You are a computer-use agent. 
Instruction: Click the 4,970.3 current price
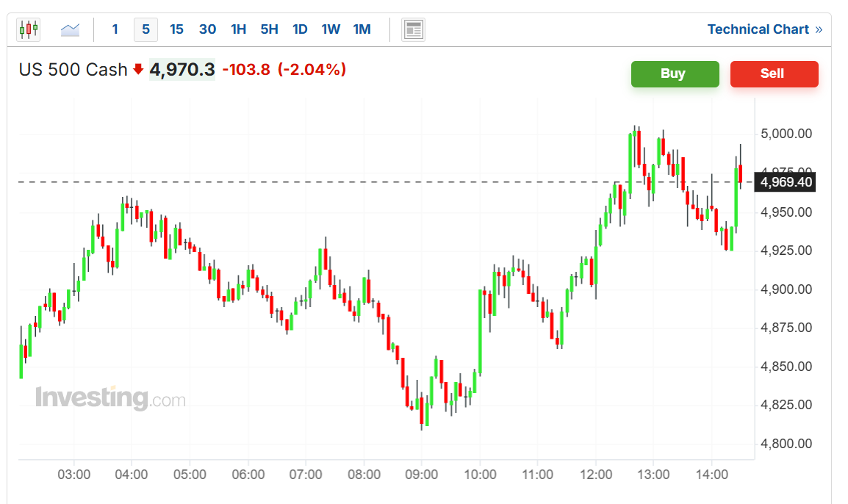click(182, 70)
